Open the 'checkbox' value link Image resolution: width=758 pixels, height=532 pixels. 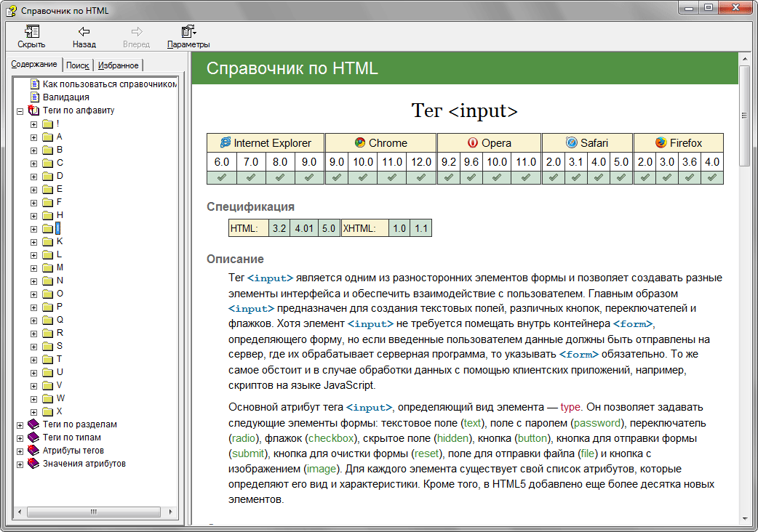331,438
